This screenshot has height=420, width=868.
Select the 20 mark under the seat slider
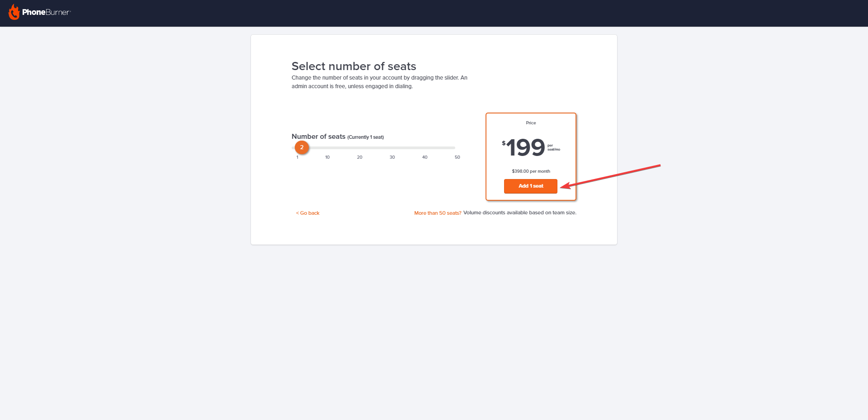[359, 157]
